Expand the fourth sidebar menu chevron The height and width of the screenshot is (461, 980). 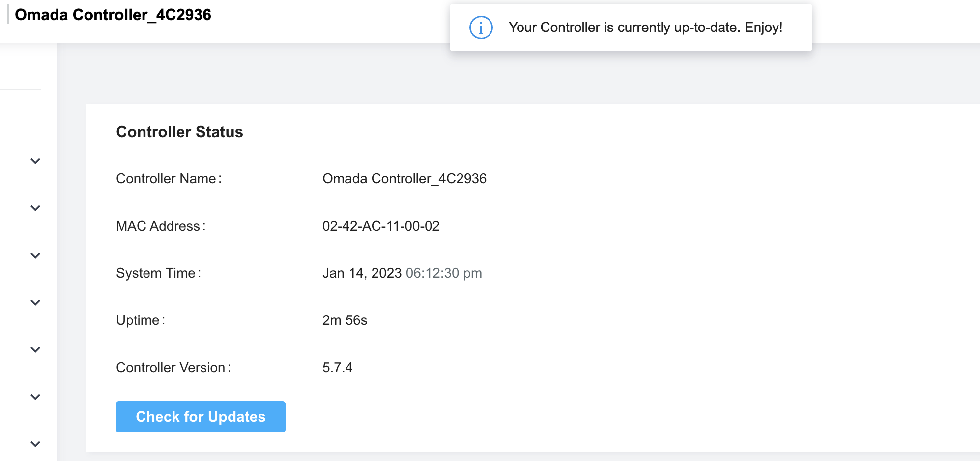pyautogui.click(x=35, y=302)
